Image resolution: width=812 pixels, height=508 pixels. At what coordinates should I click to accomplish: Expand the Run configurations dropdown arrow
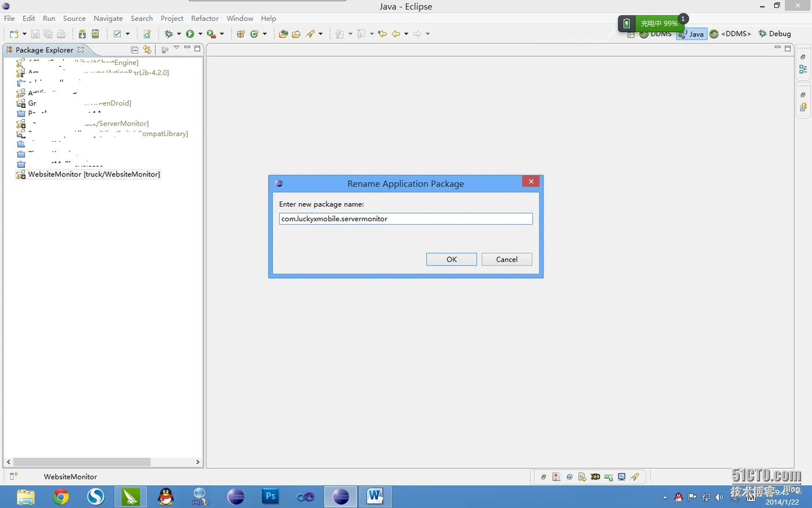click(x=200, y=34)
